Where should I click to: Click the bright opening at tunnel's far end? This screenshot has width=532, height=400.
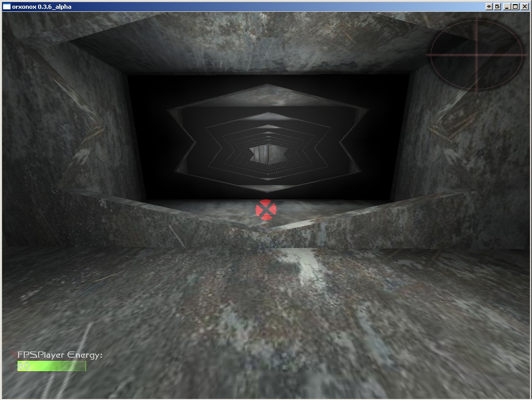(x=268, y=154)
